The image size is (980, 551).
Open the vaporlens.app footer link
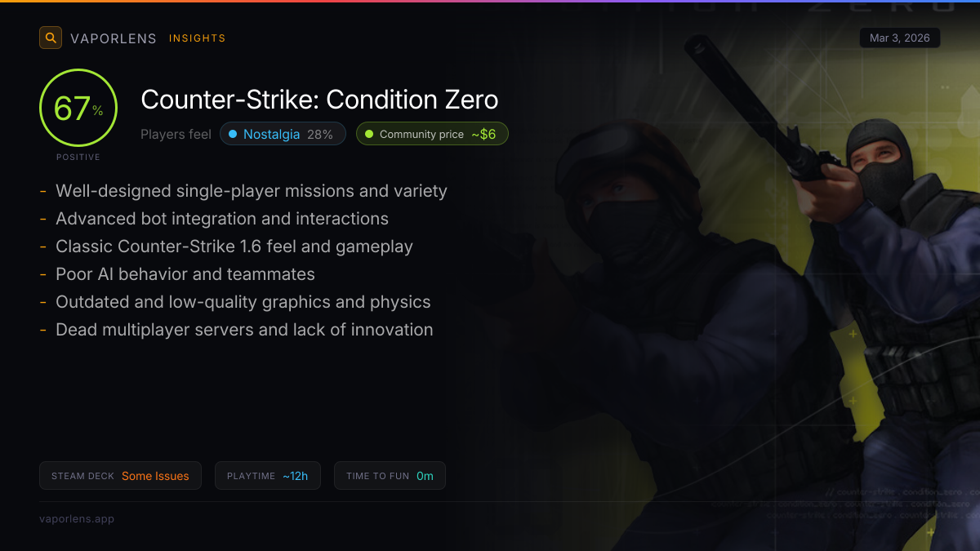[x=77, y=518]
